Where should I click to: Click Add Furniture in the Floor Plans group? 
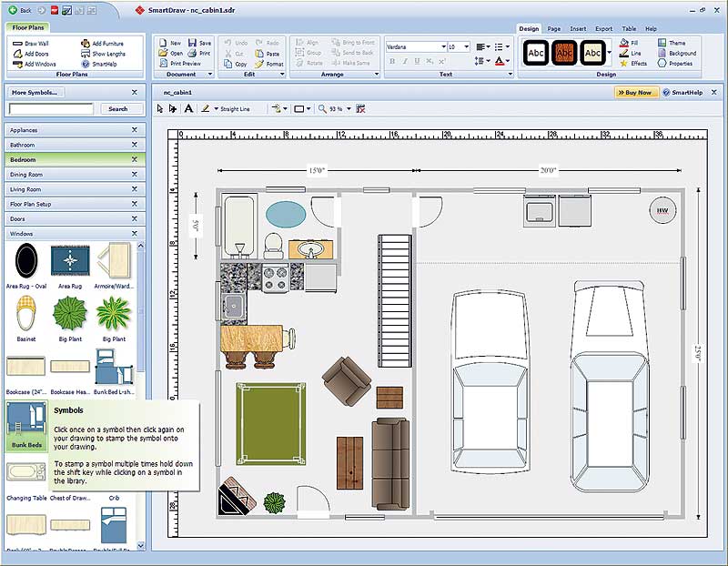pos(102,43)
